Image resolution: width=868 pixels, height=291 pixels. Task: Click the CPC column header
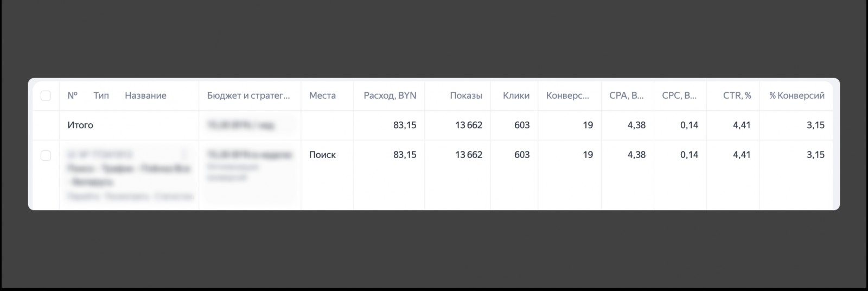click(x=679, y=96)
